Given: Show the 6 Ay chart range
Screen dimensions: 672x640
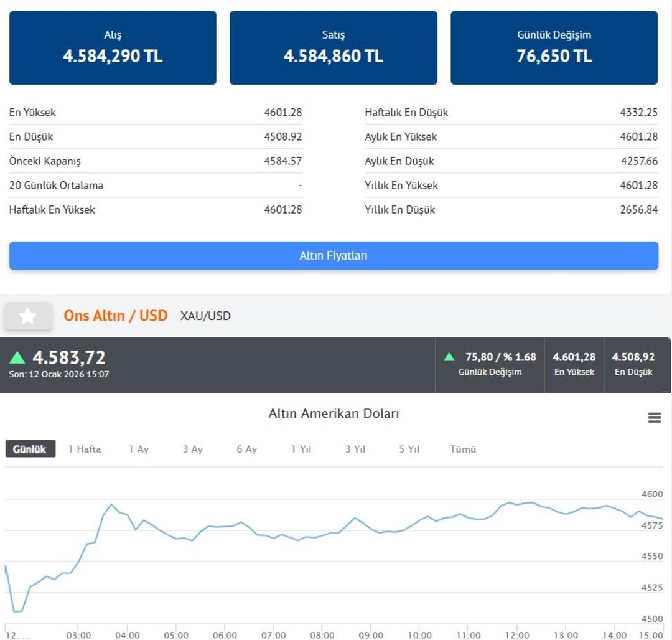Looking at the screenshot, I should tap(246, 449).
